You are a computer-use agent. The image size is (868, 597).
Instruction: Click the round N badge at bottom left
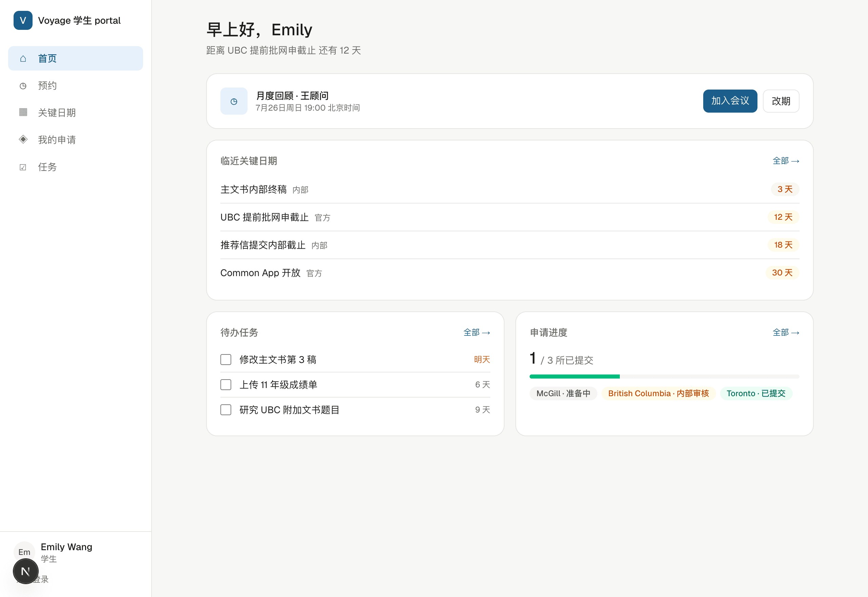[x=25, y=571]
